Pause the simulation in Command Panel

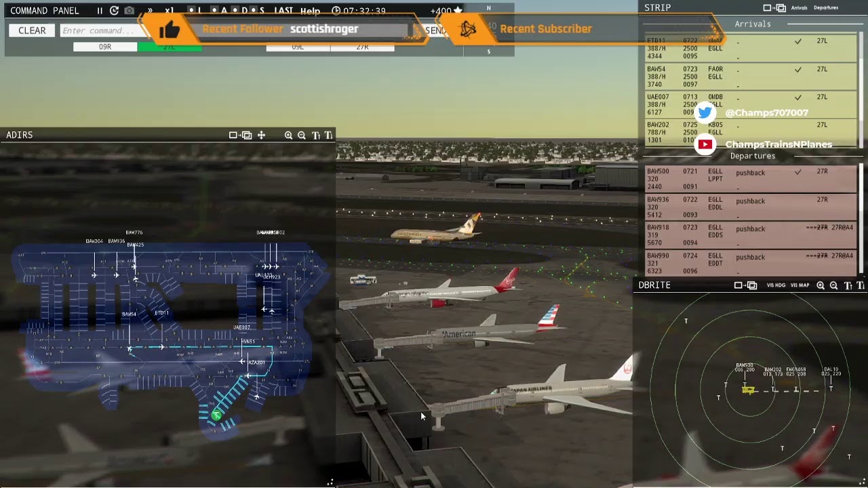(x=100, y=11)
